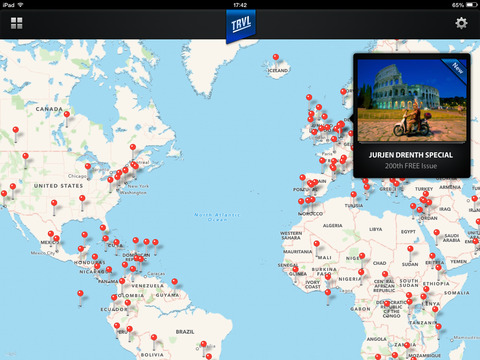
Task: Tap the New York city label
Action: [138, 186]
